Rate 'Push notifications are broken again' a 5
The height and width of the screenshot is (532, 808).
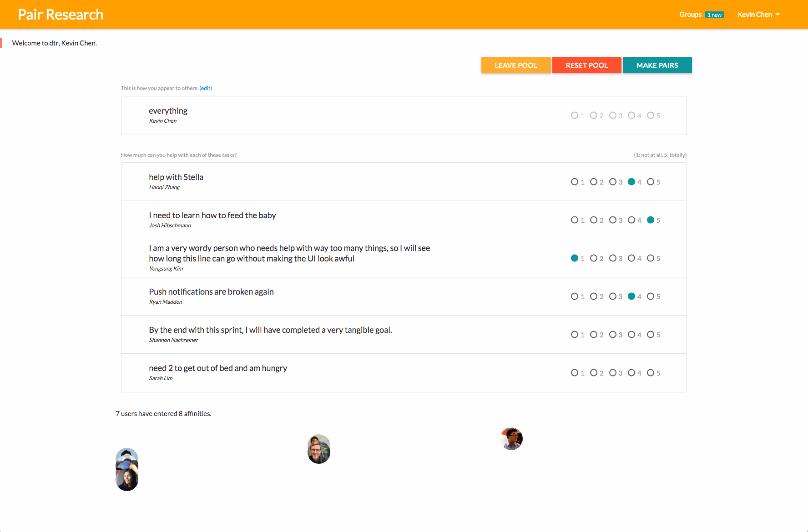click(650, 296)
